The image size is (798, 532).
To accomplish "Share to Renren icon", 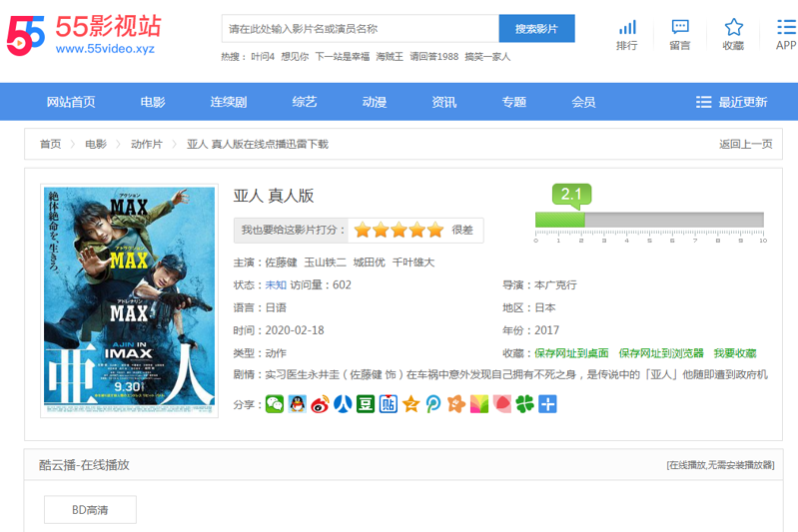I will click(x=343, y=404).
